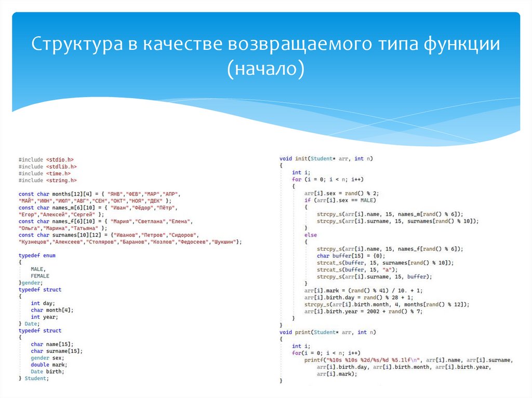Click the slide title "Структура в качестве возвращаемого типа функции"
Screen dimensions: 532x398
click(x=265, y=44)
